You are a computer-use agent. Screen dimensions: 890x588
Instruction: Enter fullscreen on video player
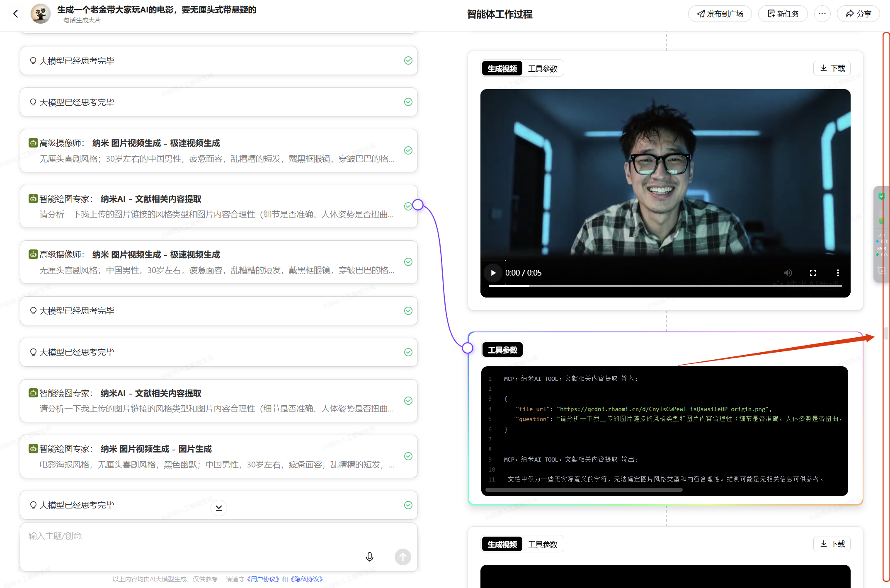pos(813,273)
